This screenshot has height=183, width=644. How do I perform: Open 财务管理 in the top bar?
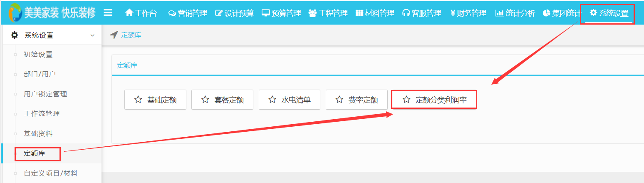coord(468,13)
